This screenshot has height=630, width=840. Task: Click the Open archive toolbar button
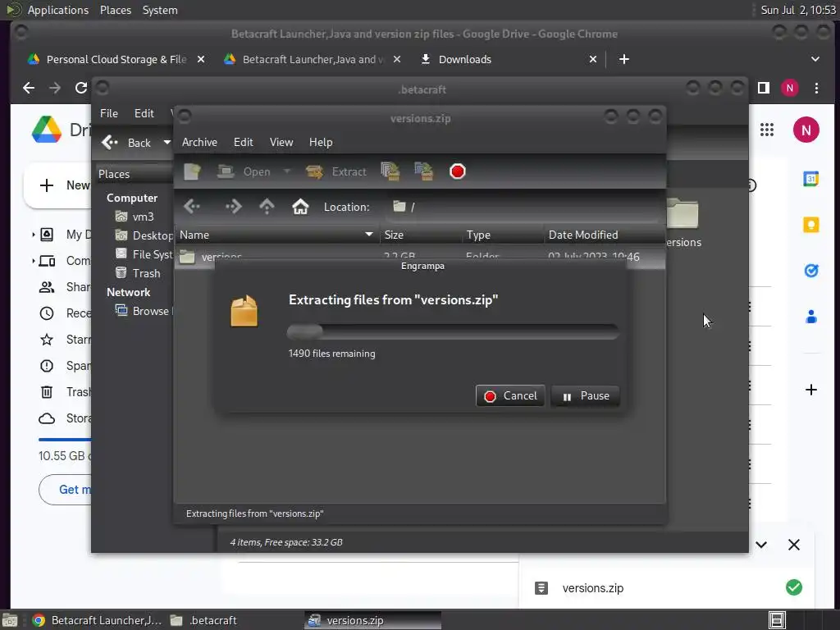[x=243, y=171]
